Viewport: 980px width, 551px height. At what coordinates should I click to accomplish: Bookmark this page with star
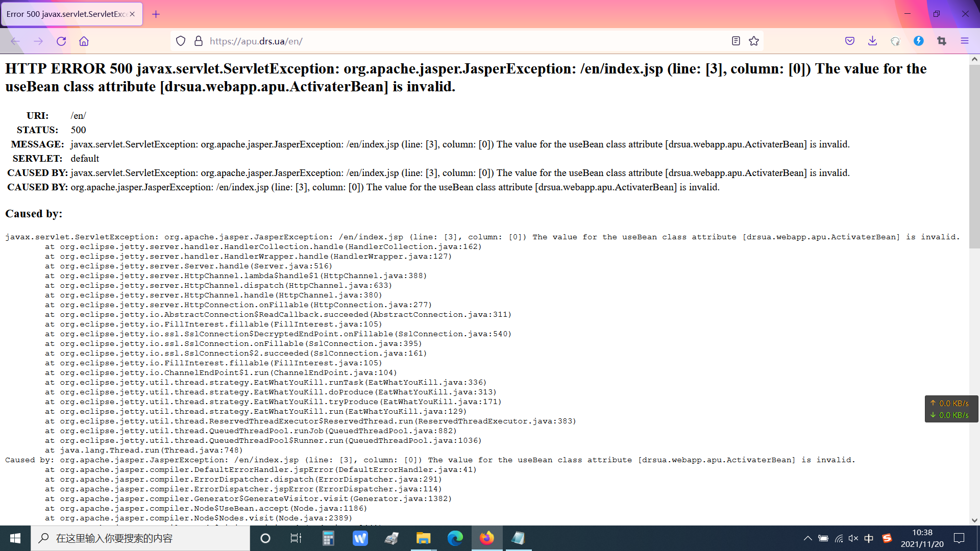pos(754,41)
